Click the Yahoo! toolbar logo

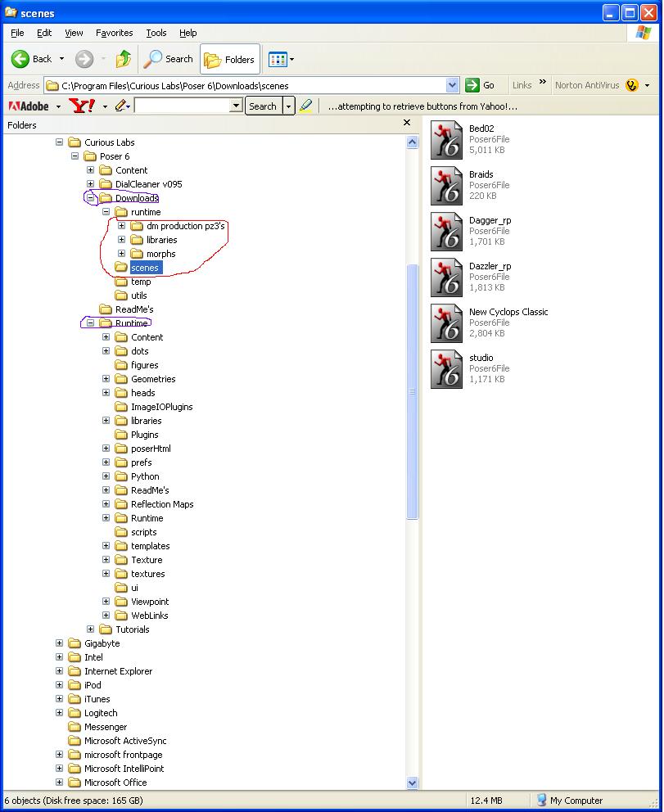pos(82,106)
